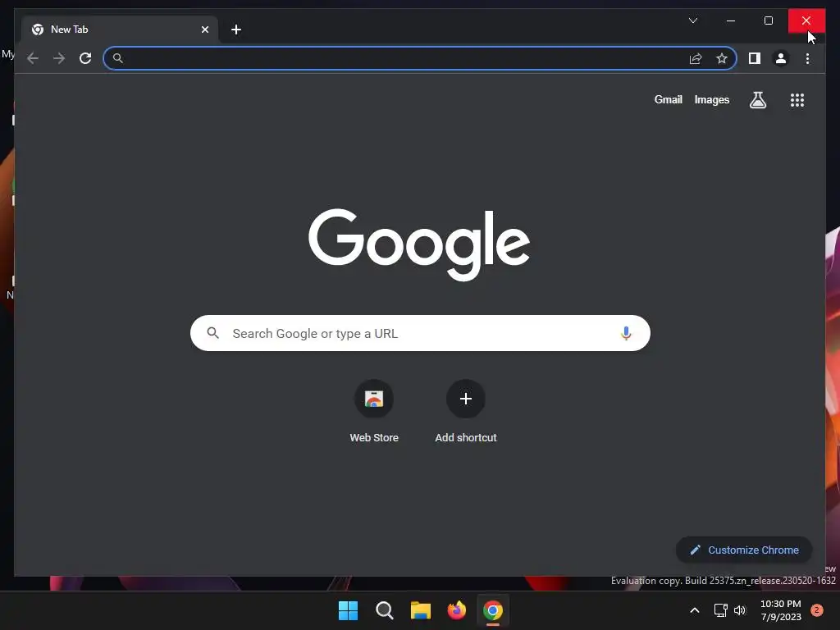Screen dimensions: 840x630
Task: Select the New Tab tab
Action: click(x=120, y=30)
